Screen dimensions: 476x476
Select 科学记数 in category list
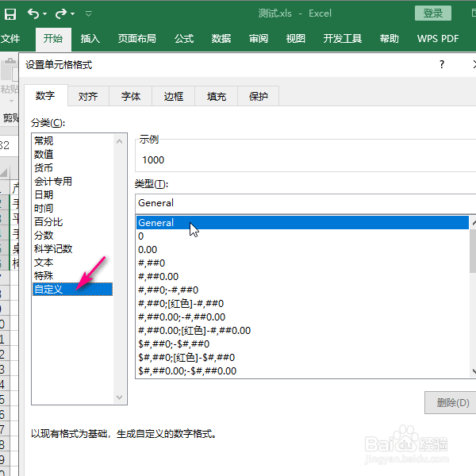point(72,248)
